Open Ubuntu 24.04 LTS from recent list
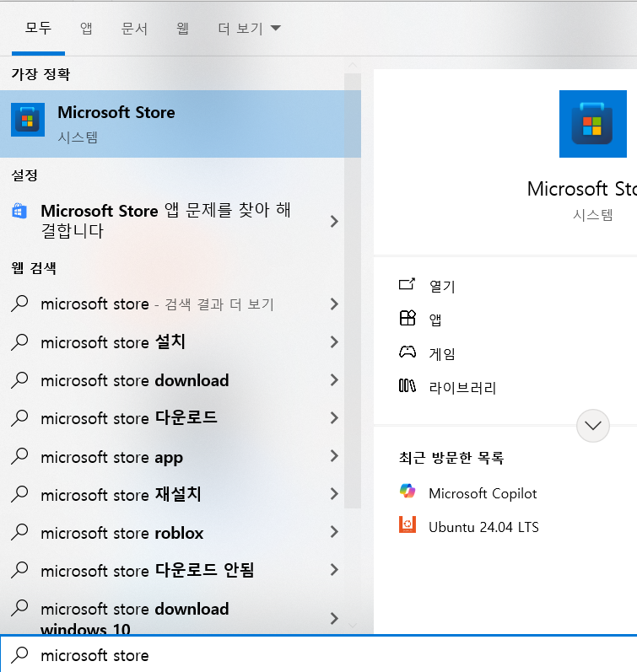Image resolution: width=637 pixels, height=672 pixels. pyautogui.click(x=483, y=527)
